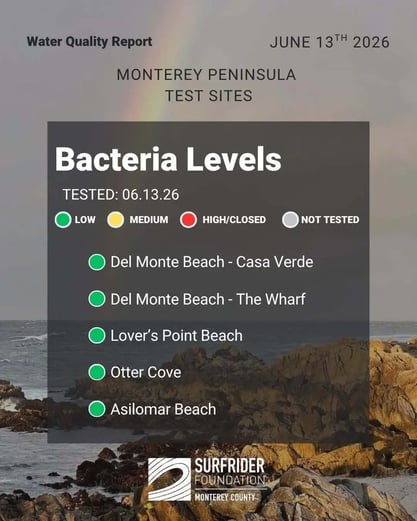The width and height of the screenshot is (417, 521).
Task: Click the Bacteria Levels heading
Action: (x=168, y=159)
